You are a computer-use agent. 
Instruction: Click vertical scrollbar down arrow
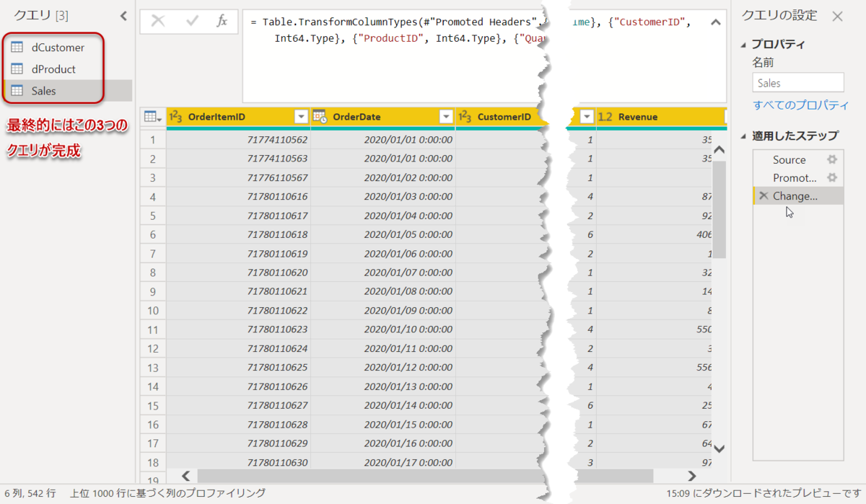(x=719, y=448)
